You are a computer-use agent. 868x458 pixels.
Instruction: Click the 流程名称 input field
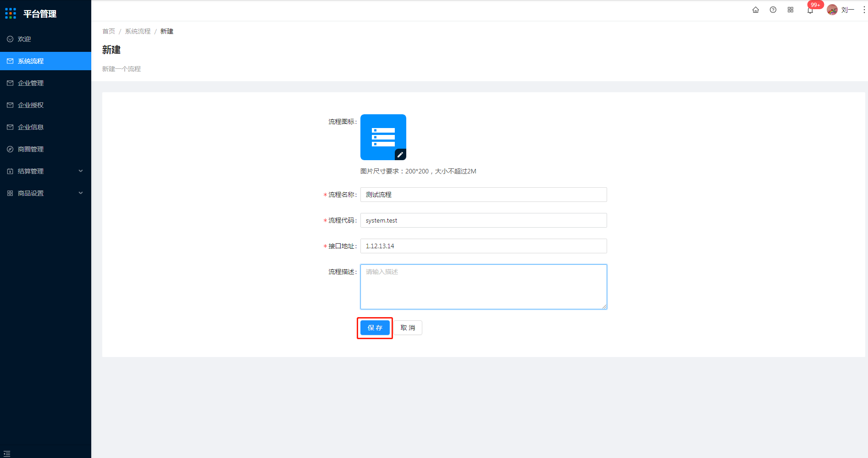pyautogui.click(x=483, y=195)
